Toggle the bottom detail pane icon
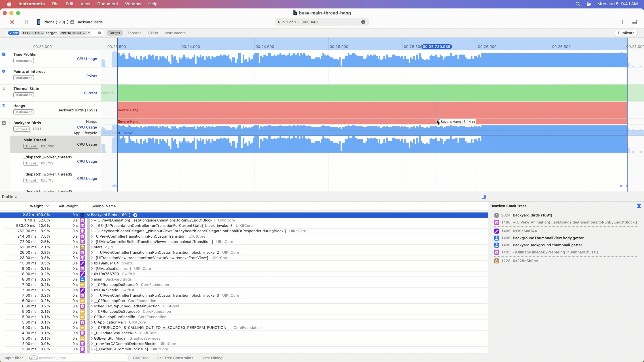 [x=634, y=22]
